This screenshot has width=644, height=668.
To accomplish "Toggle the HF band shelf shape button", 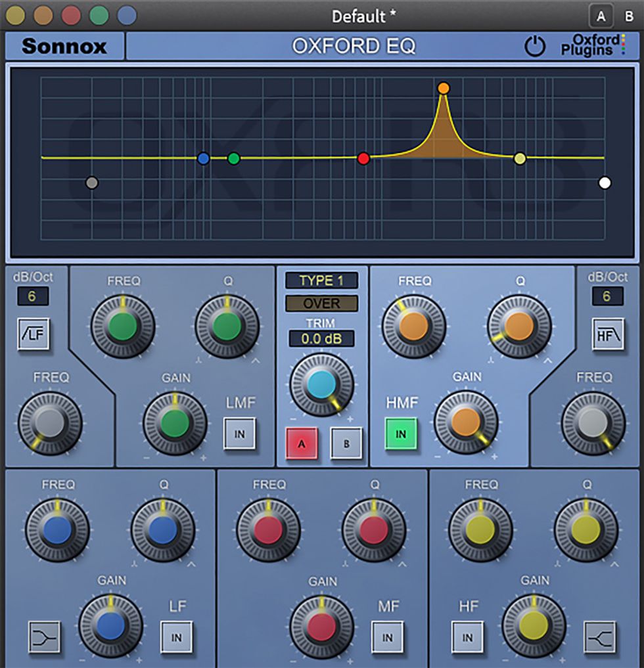I will pos(600,637).
